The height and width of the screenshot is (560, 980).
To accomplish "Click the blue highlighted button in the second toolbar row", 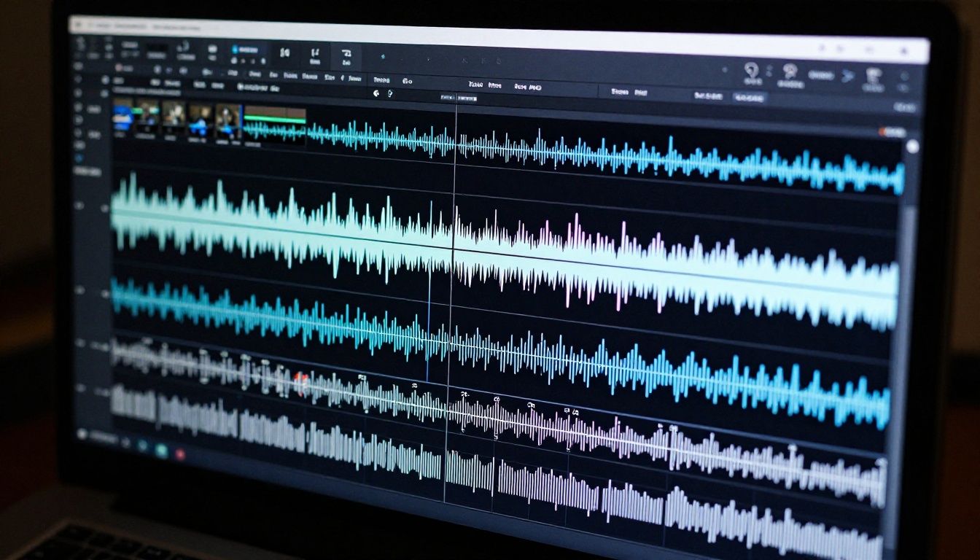I will [749, 98].
